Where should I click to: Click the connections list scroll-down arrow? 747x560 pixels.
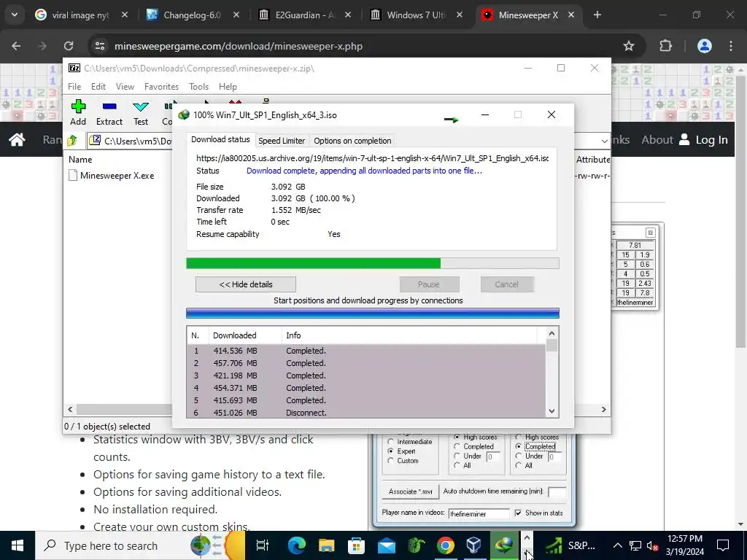[x=551, y=411]
